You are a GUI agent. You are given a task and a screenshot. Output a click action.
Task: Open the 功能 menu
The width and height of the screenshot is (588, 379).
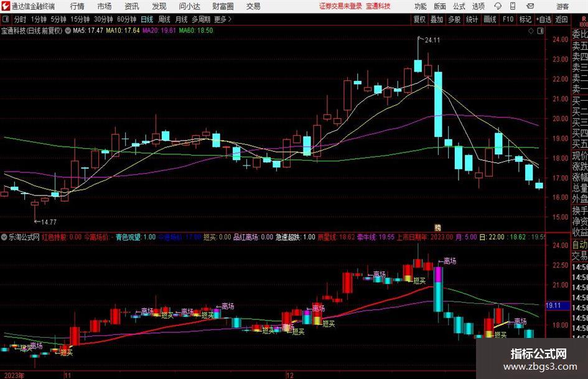(421, 6)
